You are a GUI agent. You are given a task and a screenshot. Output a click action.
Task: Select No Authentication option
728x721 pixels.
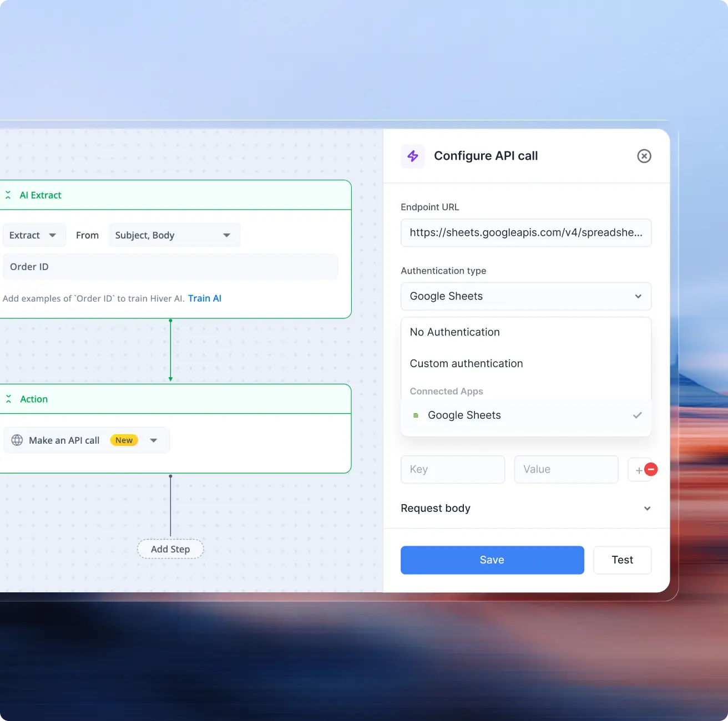pyautogui.click(x=526, y=332)
